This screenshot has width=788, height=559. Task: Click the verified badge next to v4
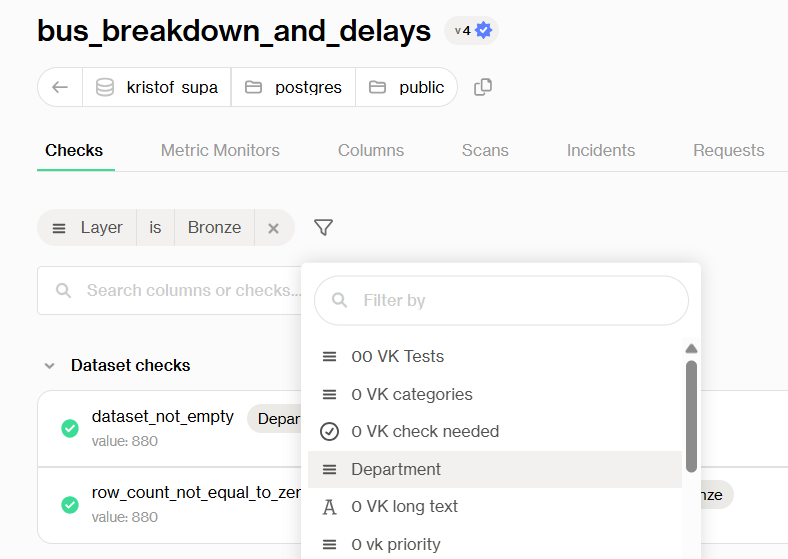pos(484,30)
